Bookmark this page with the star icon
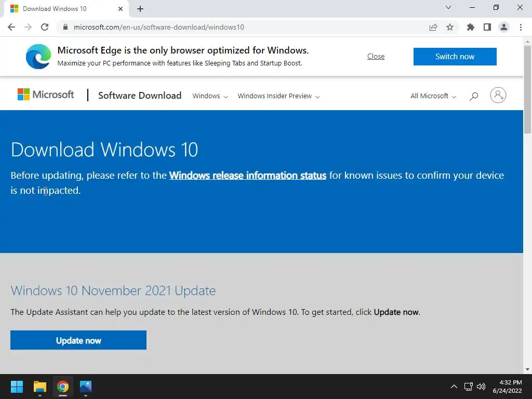This screenshot has height=399, width=532. 450,27
